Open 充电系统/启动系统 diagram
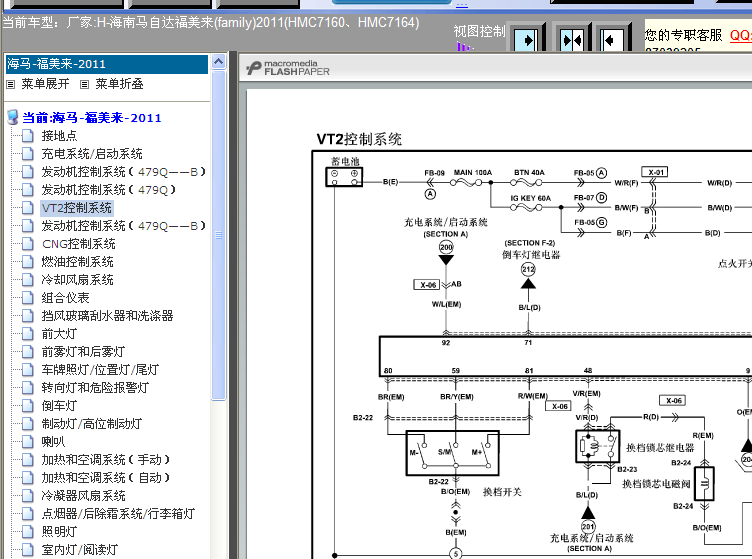 tap(92, 154)
